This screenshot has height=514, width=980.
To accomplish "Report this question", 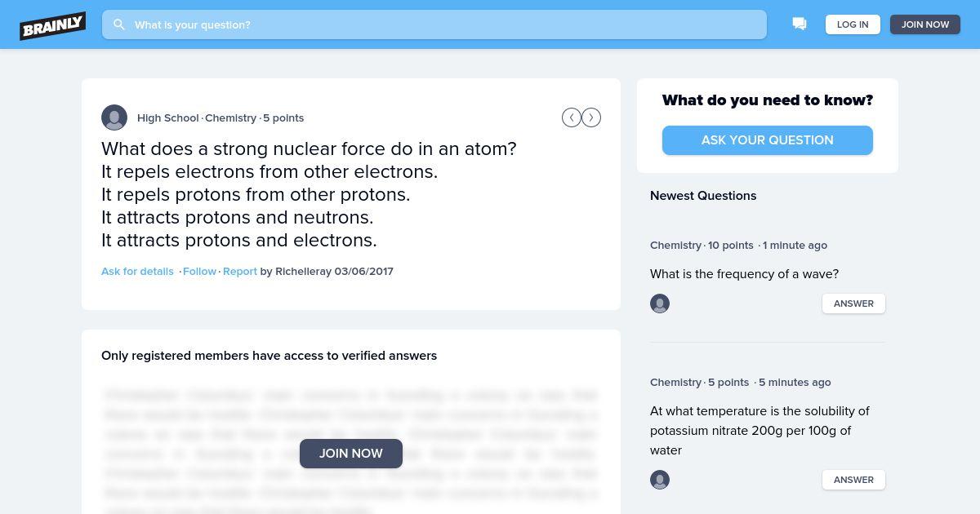I will pos(240,271).
